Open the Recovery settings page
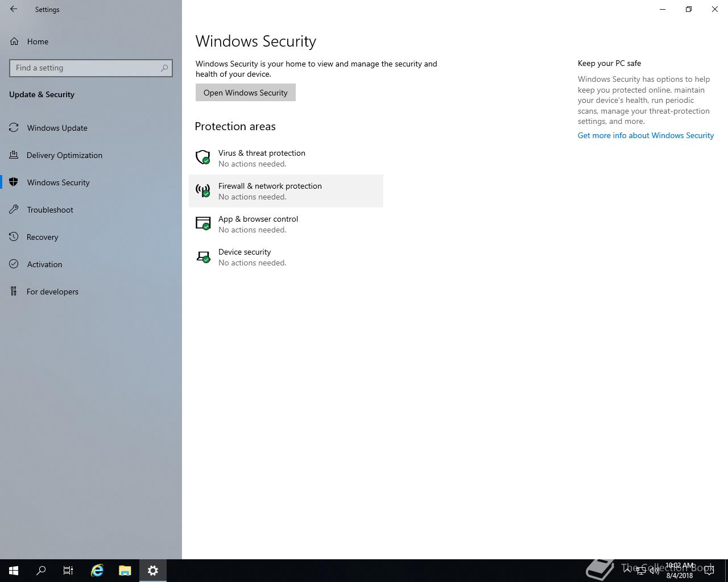 coord(91,237)
